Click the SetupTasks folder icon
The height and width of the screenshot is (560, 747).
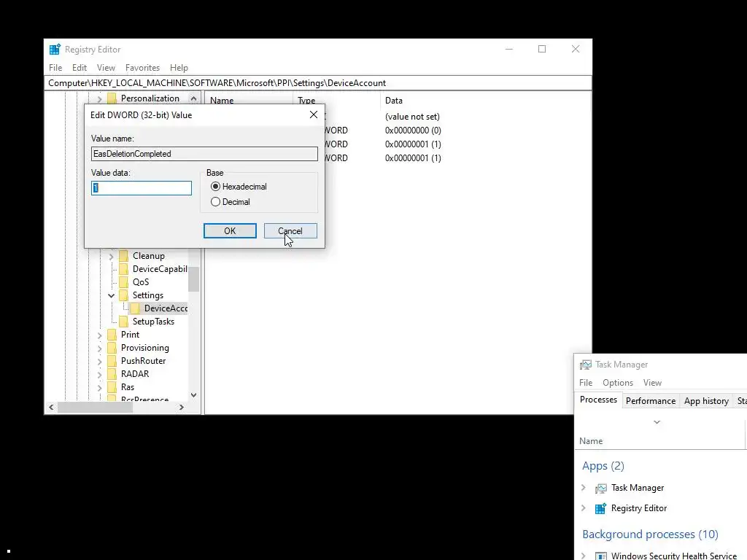coord(123,322)
